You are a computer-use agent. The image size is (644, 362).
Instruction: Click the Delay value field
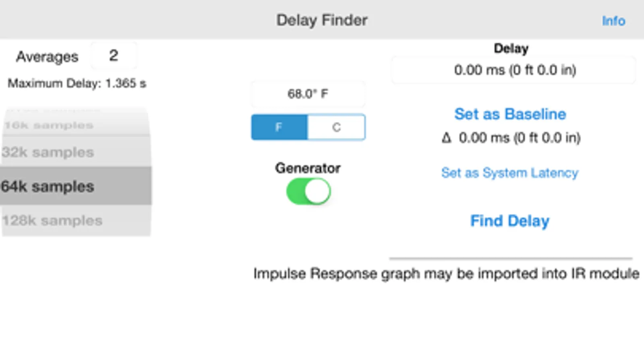tap(514, 70)
